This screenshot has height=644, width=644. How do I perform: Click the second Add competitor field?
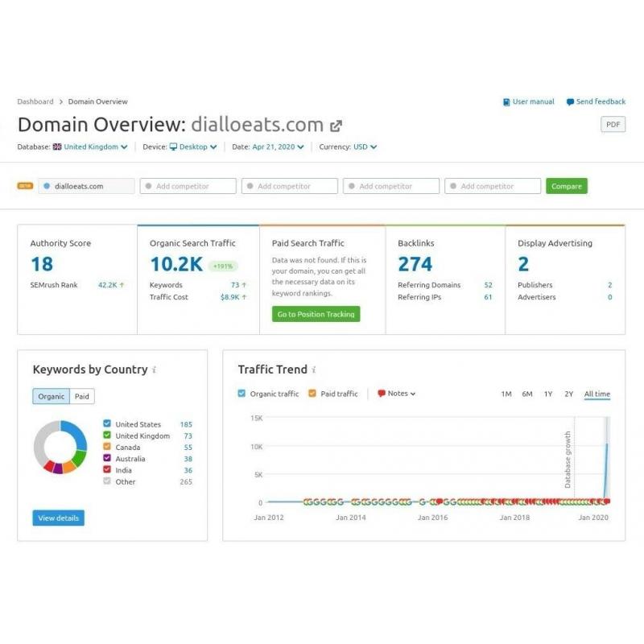coord(290,186)
